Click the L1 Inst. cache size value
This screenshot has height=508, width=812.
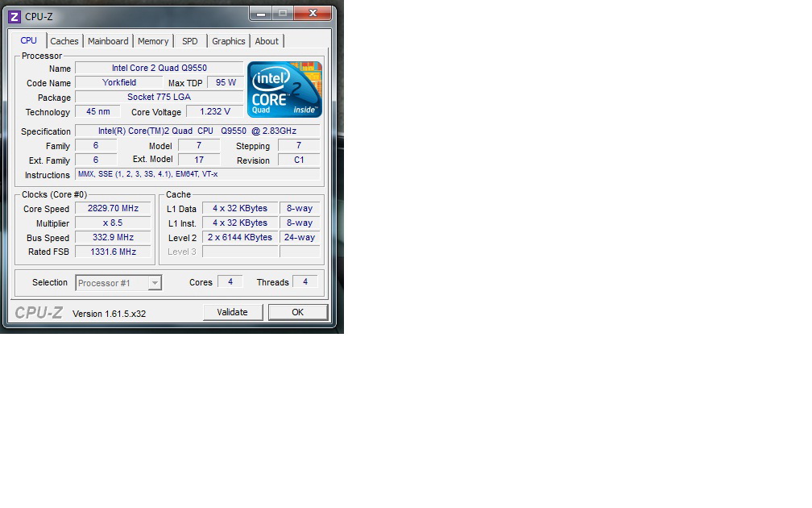[240, 223]
